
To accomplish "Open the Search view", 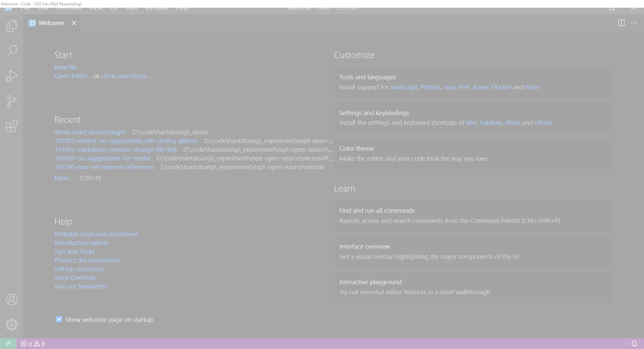I will 11,51.
